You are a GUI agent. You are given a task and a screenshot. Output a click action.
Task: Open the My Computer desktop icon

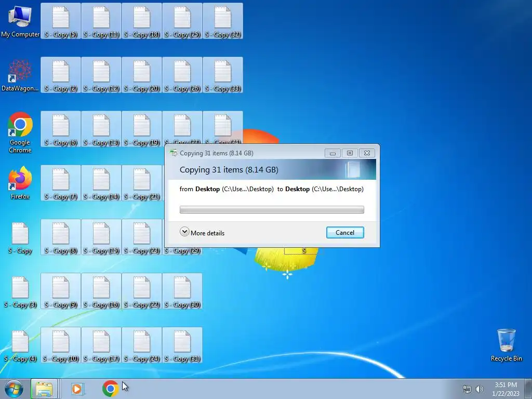pyautogui.click(x=20, y=21)
